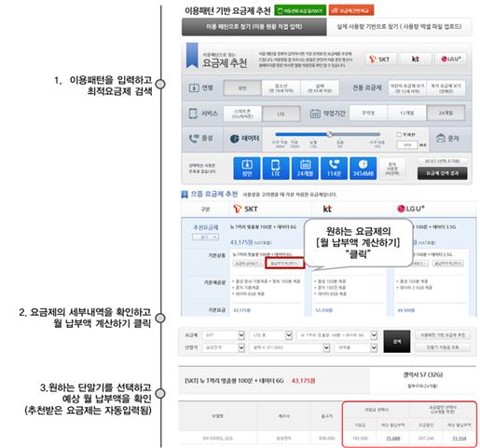This screenshot has height=448, width=480.
Task: Click the LG U+ logo in the comparison table header
Action: (411, 209)
